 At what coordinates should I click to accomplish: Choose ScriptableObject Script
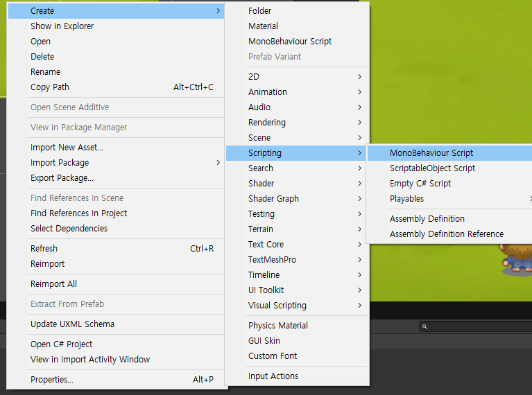(450, 168)
